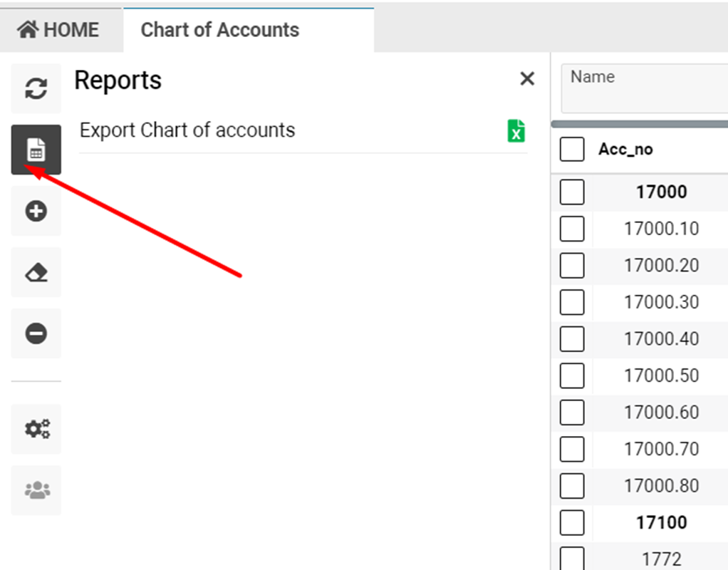Image resolution: width=728 pixels, height=570 pixels.
Task: Check the row for account 17000.70
Action: pyautogui.click(x=572, y=449)
